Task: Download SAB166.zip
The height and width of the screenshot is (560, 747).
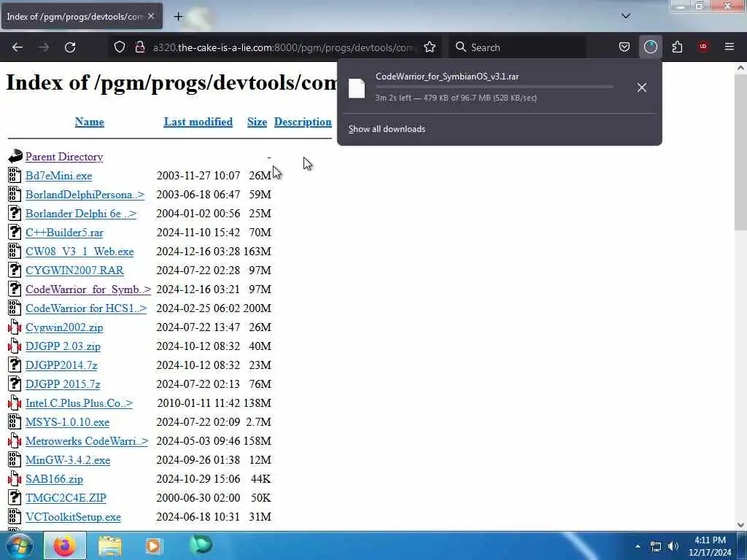Action: pyautogui.click(x=54, y=479)
